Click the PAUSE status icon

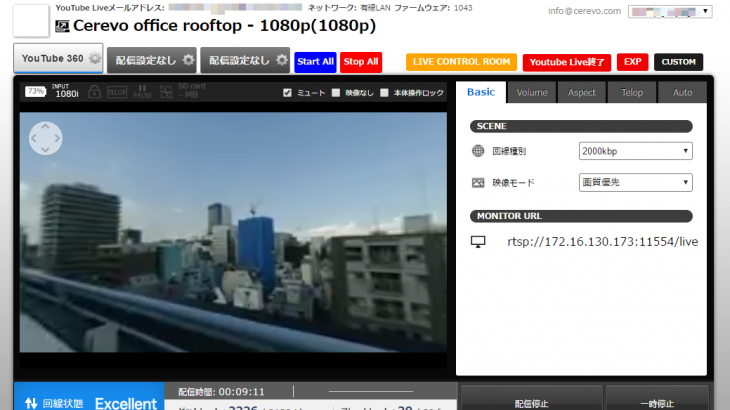[x=142, y=91]
